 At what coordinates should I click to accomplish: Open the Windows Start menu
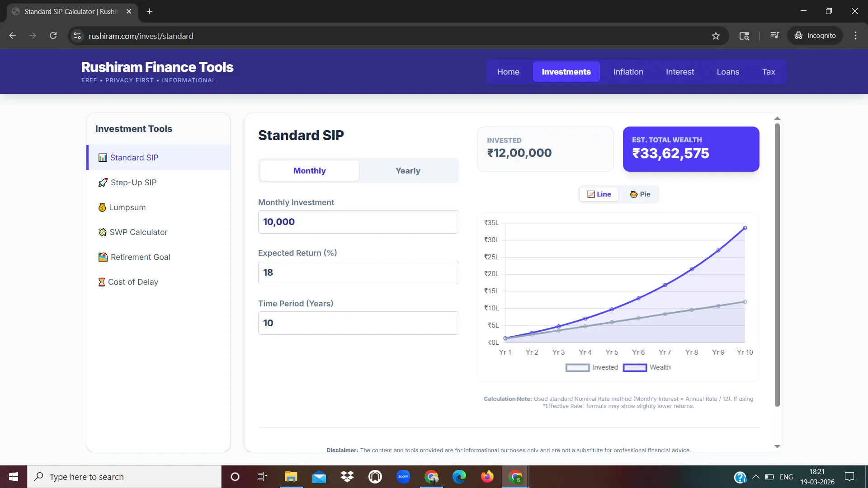14,477
